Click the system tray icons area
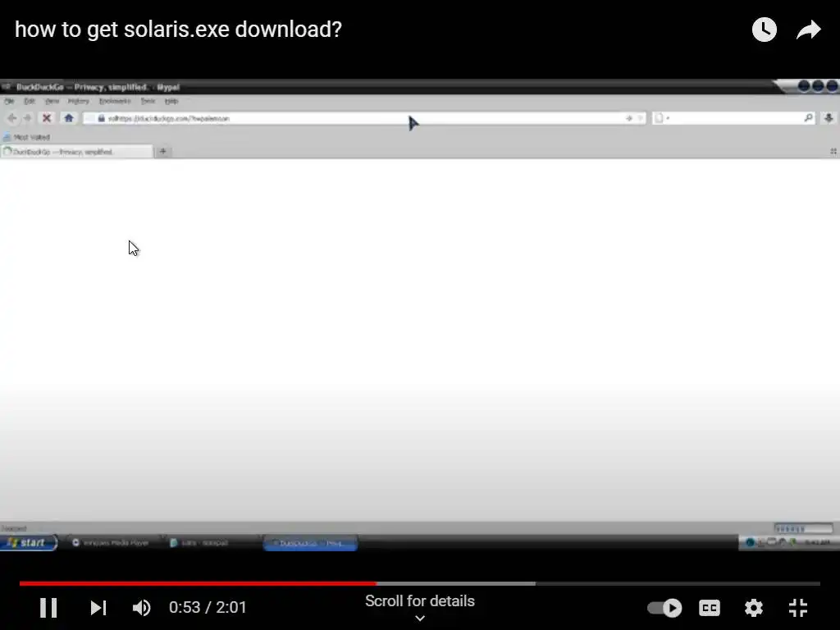Screen dimensions: 840x630 [788, 543]
